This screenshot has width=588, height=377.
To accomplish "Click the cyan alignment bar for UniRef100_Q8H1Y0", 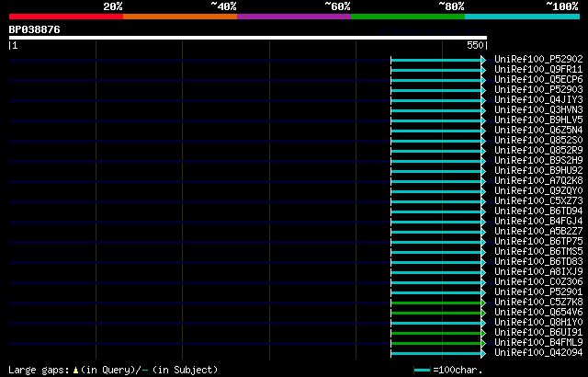I will point(438,323).
